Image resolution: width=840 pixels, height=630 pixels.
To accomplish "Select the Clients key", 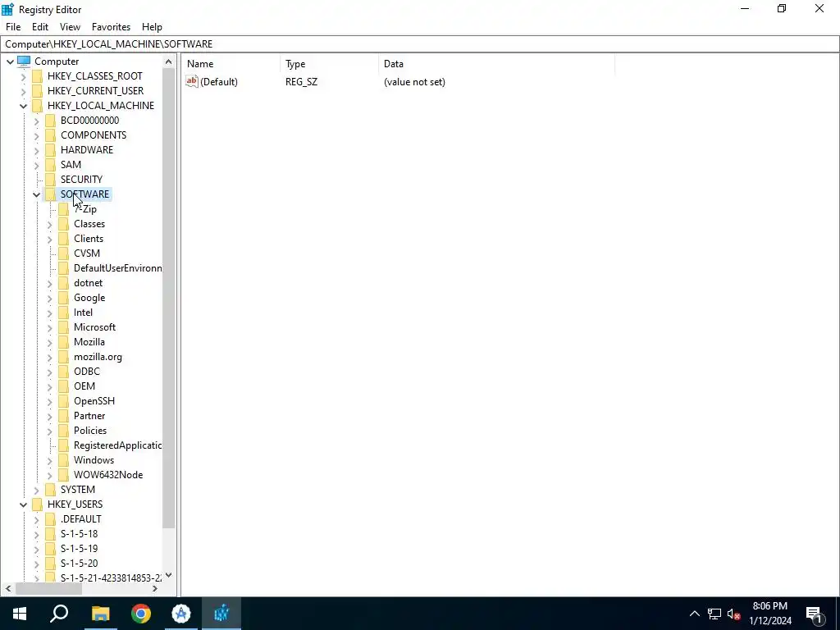I will coord(89,239).
